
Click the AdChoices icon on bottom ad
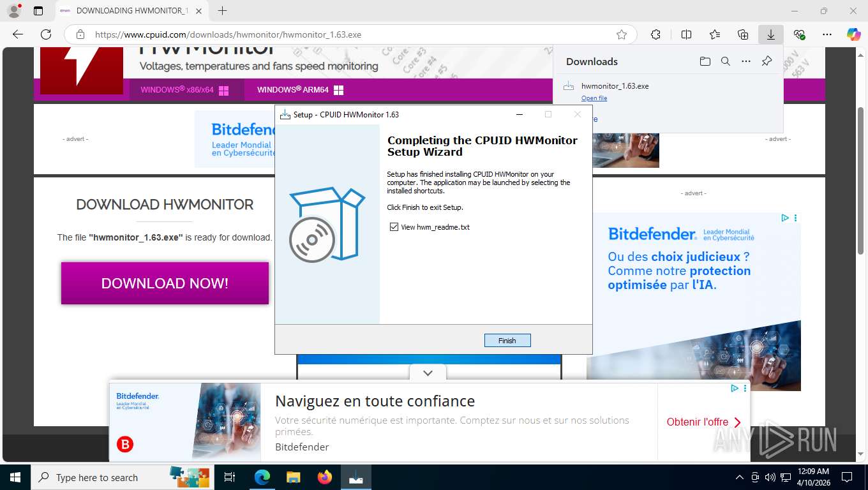point(734,388)
